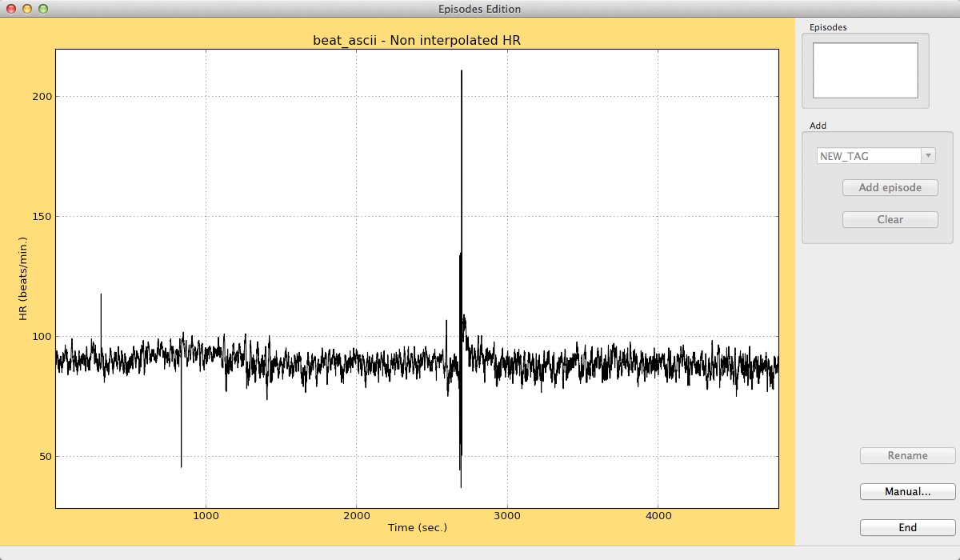The height and width of the screenshot is (560, 960).
Task: Select the empty Episodes list box
Action: click(865, 70)
